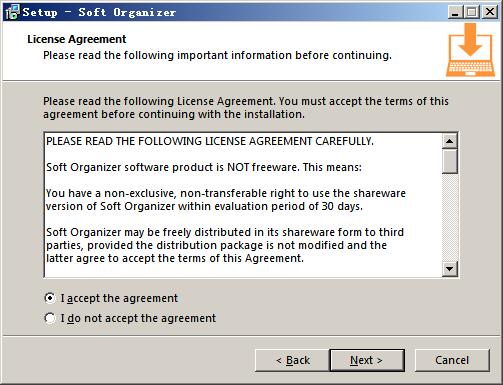
Task: Minimize the setup window
Action: pos(455,12)
